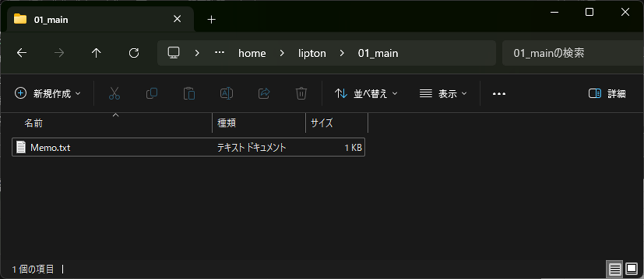Refresh the current folder
644x279 pixels.
click(x=134, y=53)
